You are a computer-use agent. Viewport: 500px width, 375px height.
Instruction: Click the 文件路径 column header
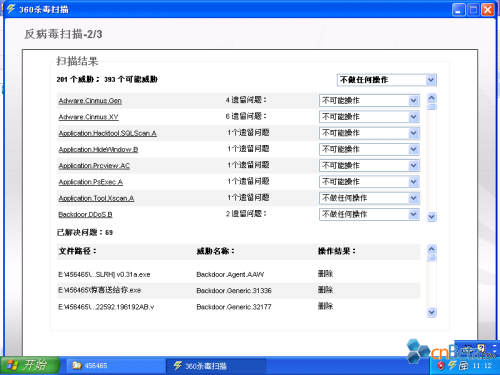click(x=78, y=251)
